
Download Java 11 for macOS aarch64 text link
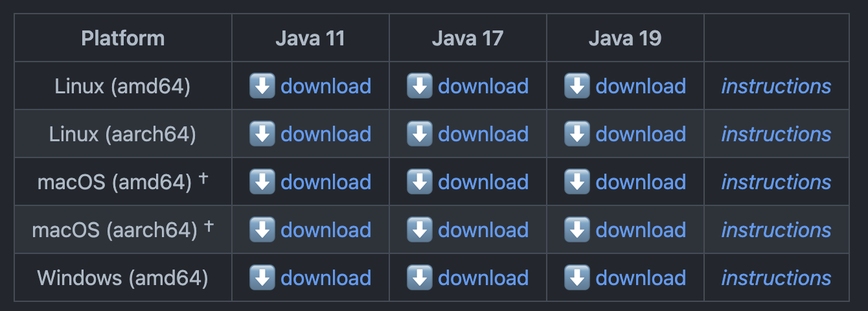(326, 229)
